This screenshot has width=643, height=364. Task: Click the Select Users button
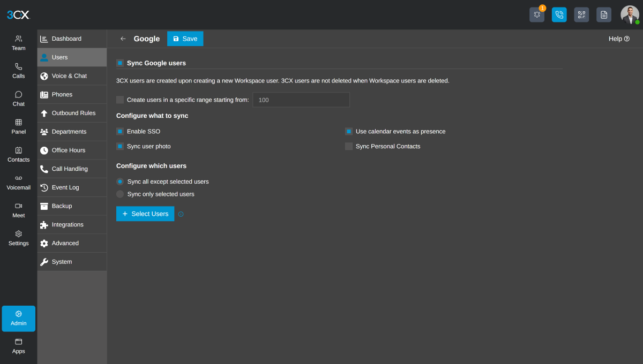[145, 214]
